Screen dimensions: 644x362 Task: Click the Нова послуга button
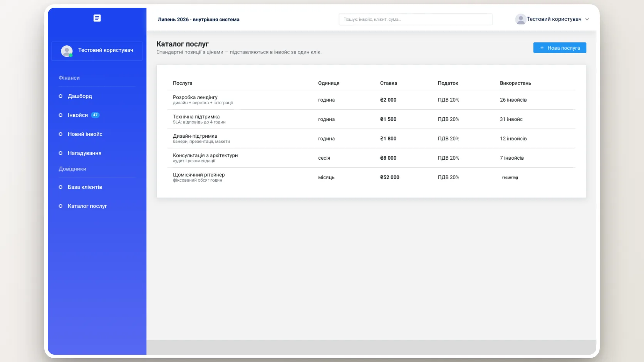click(560, 48)
